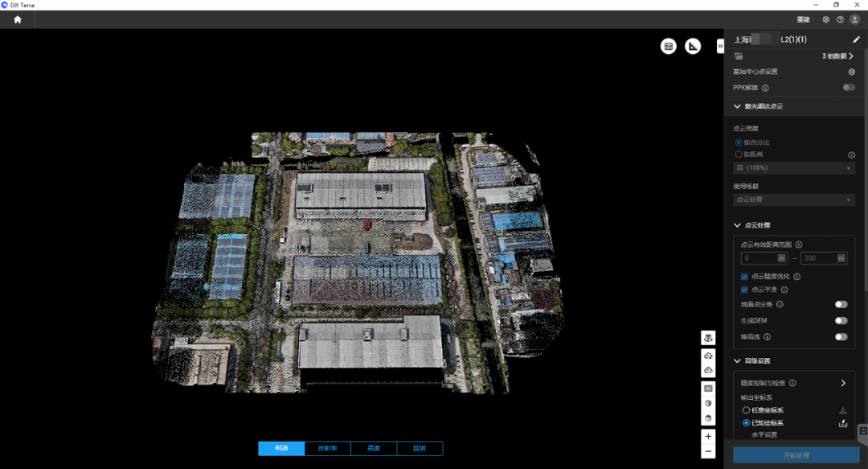
Task: Click the info icon beside 点云精度优化
Action: tap(796, 276)
